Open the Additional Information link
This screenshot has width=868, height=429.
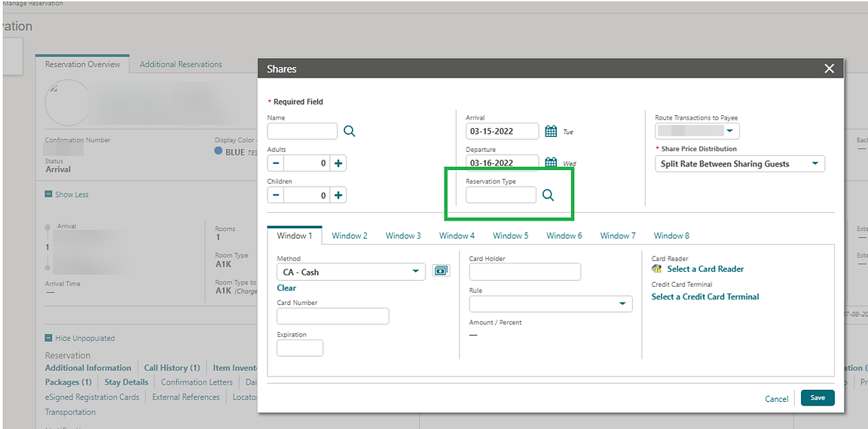(88, 367)
